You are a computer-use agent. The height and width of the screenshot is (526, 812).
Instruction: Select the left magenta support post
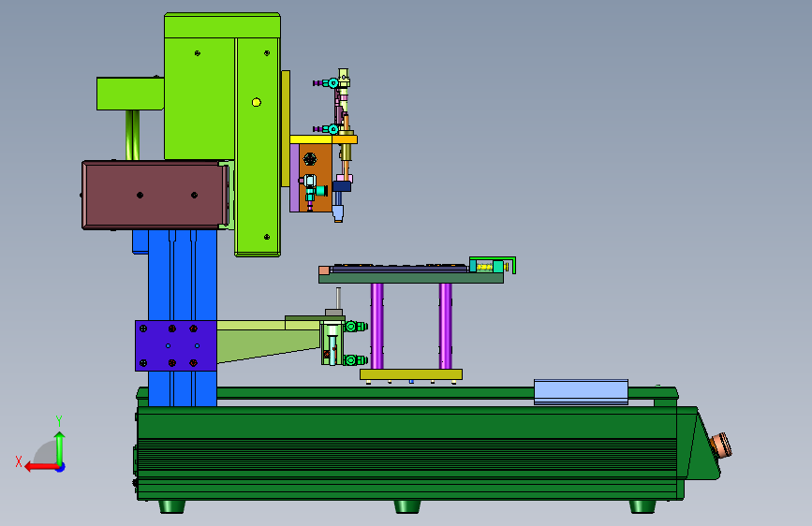pyautogui.click(x=377, y=326)
